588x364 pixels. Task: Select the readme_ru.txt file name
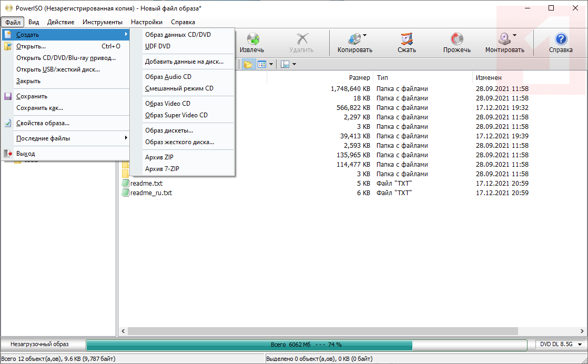click(151, 193)
